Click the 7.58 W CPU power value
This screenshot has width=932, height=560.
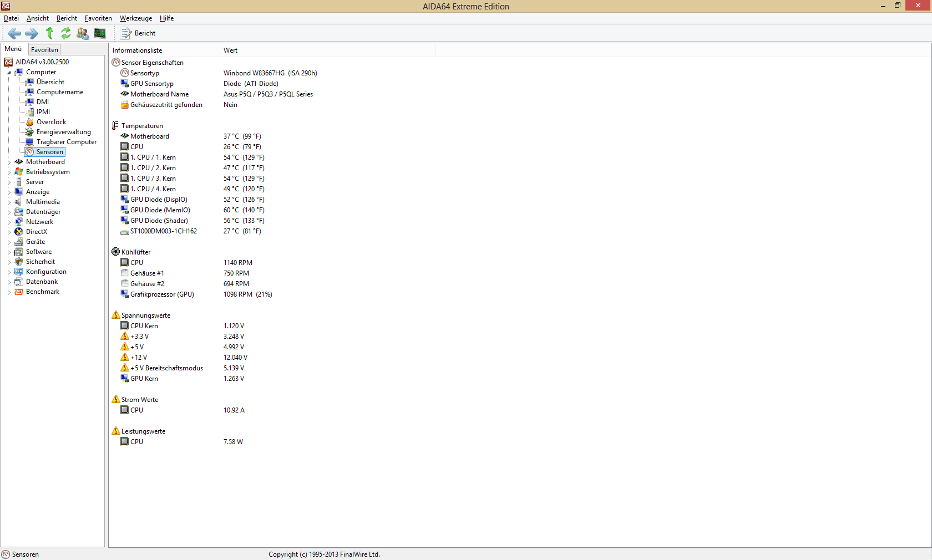tap(233, 442)
